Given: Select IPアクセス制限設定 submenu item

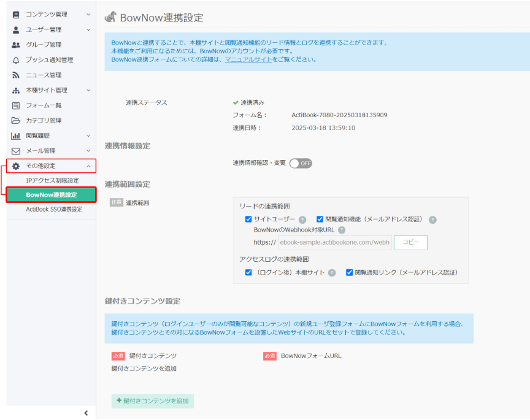Looking at the screenshot, I should click(51, 180).
